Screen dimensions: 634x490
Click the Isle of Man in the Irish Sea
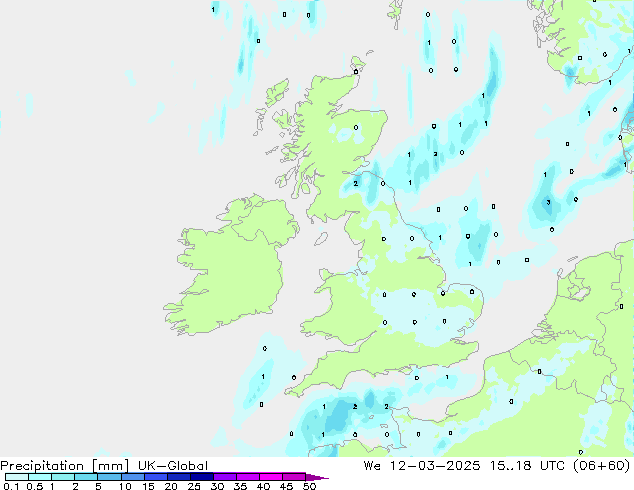[x=321, y=239]
